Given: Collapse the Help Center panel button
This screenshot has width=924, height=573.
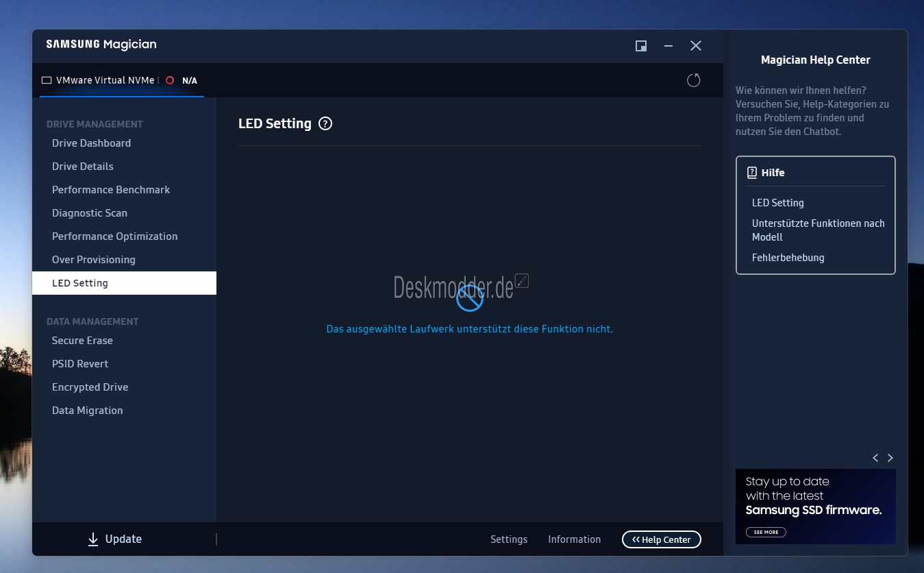Looking at the screenshot, I should 662,539.
